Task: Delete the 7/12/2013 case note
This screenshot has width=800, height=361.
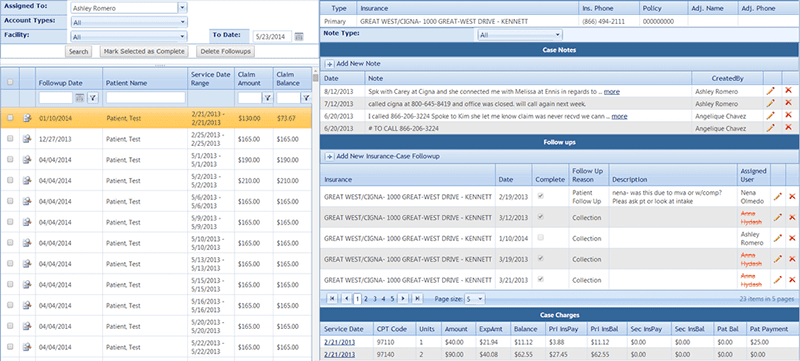Action: (789, 104)
